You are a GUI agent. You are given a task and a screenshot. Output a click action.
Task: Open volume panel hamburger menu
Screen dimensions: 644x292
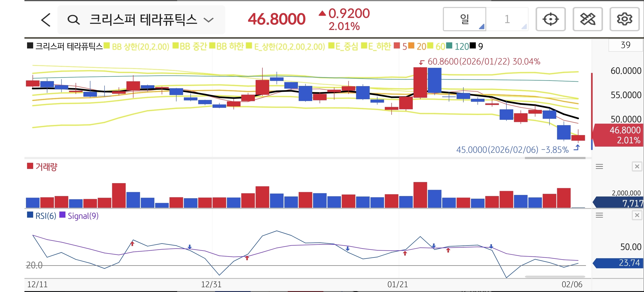click(599, 167)
